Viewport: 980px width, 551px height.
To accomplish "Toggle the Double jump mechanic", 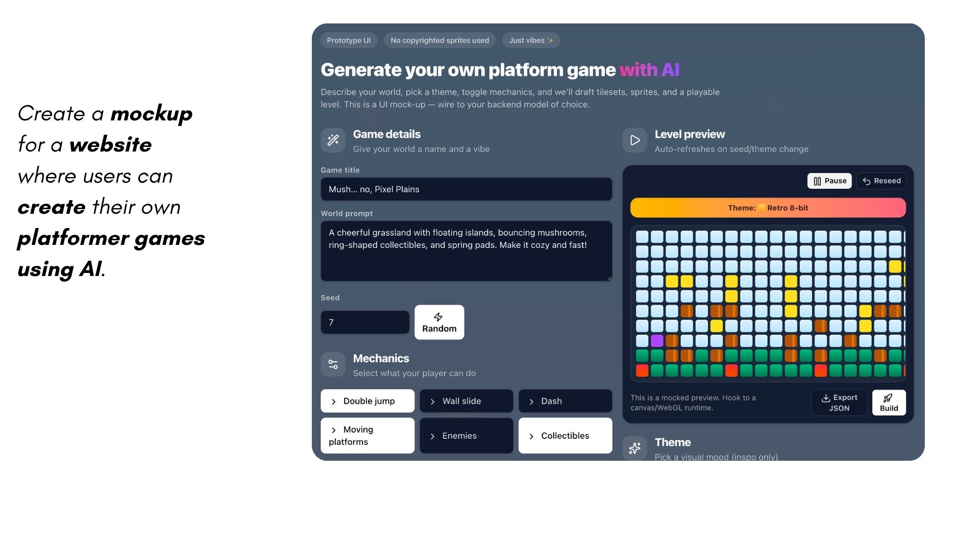I will tap(367, 401).
